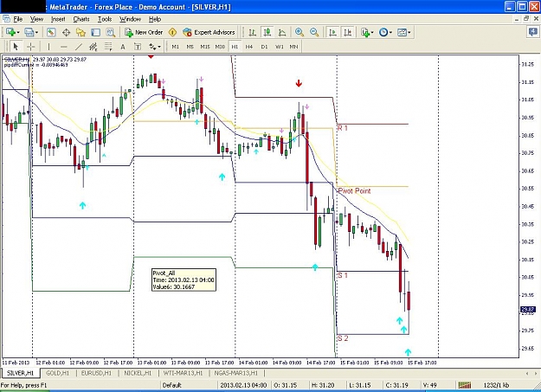This screenshot has width=541, height=392.
Task: Expand the Profiles dropdown arrow
Action: coord(36,32)
